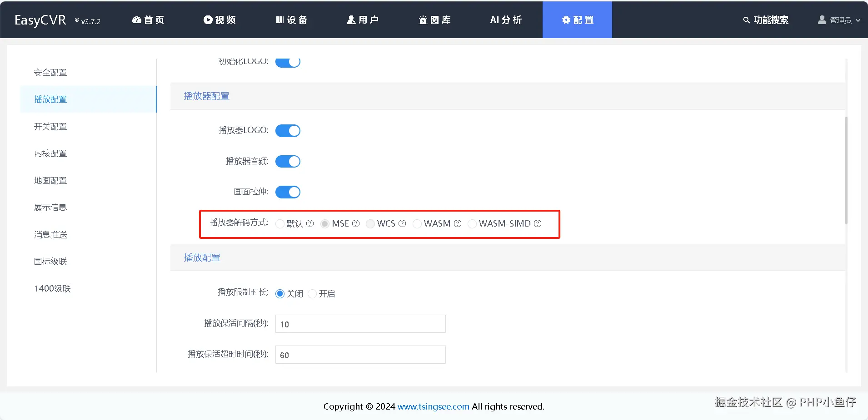The height and width of the screenshot is (420, 868).
Task: Go to 播放配置 in the sidebar
Action: click(89, 99)
